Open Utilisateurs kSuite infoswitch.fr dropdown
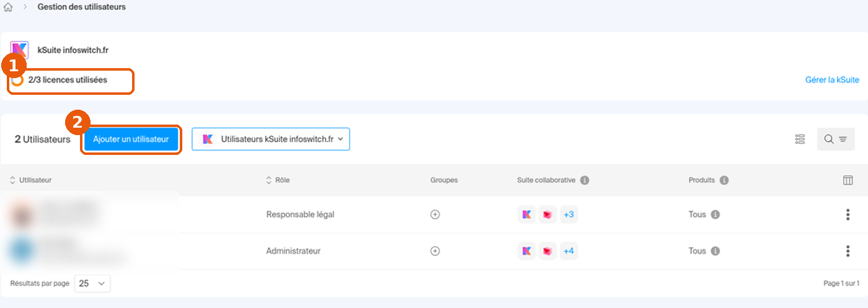The height and width of the screenshot is (308, 868). tap(271, 139)
